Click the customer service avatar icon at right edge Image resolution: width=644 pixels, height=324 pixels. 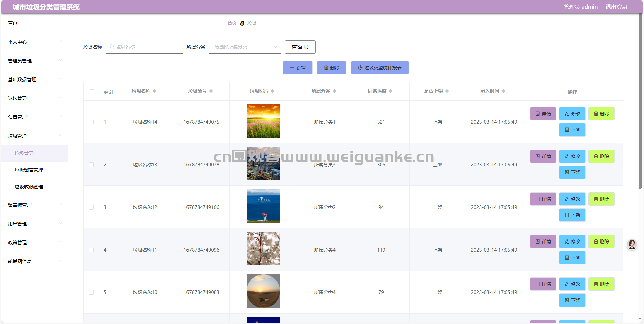point(632,244)
